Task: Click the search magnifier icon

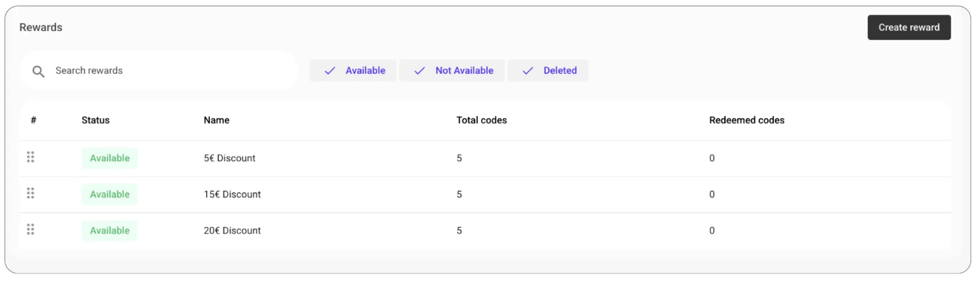Action: point(38,72)
